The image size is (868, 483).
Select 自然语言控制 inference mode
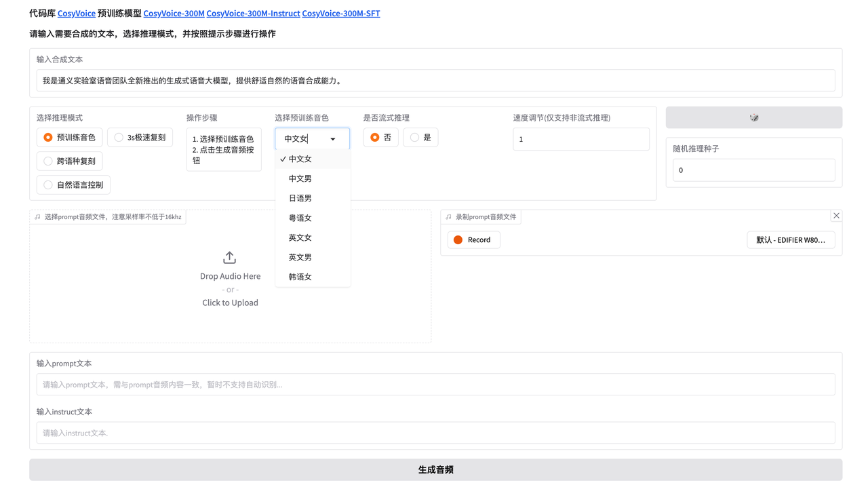tap(48, 185)
